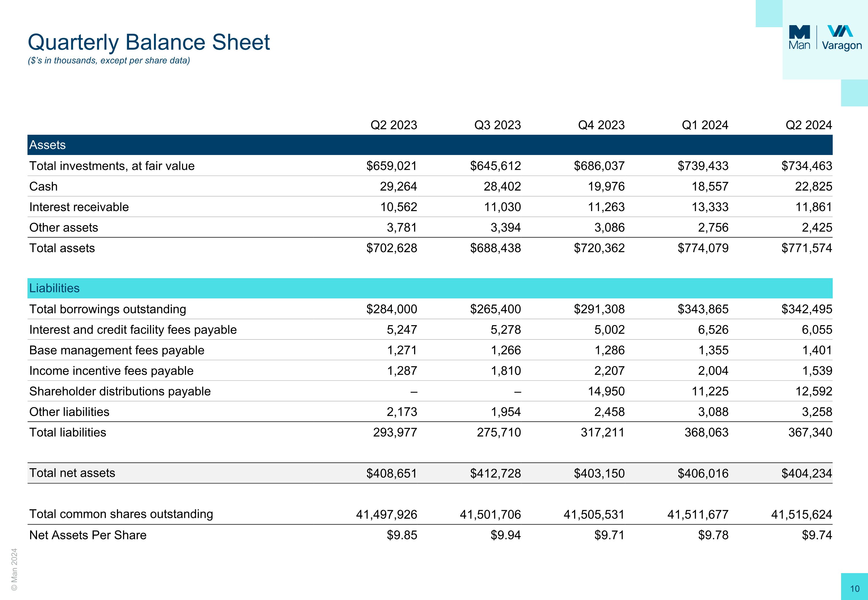Click the page number 10
The image size is (868, 600).
[855, 589]
